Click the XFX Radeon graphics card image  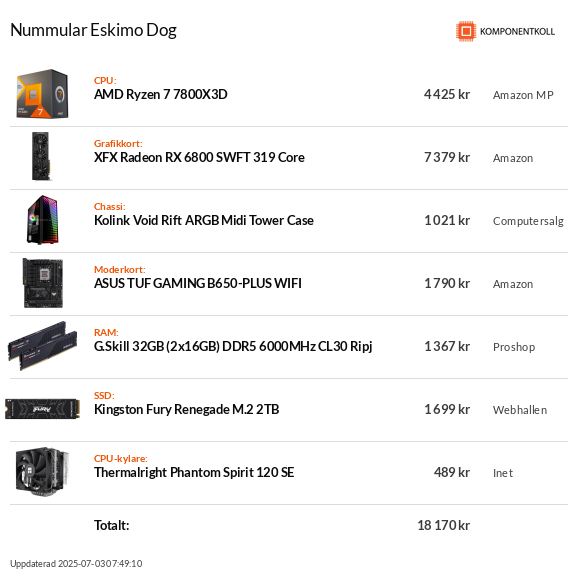point(41,156)
